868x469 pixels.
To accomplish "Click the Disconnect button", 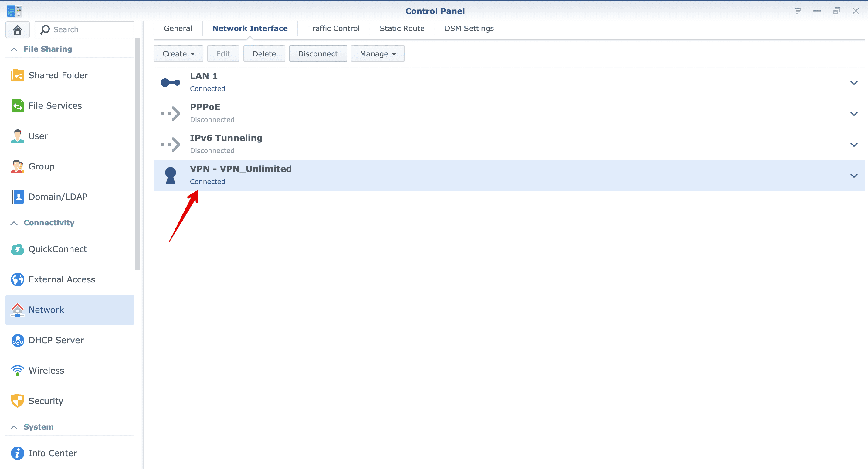I will pos(318,53).
